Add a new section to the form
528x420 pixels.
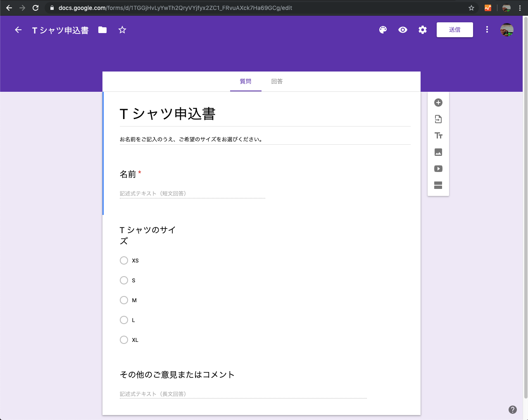pos(438,186)
